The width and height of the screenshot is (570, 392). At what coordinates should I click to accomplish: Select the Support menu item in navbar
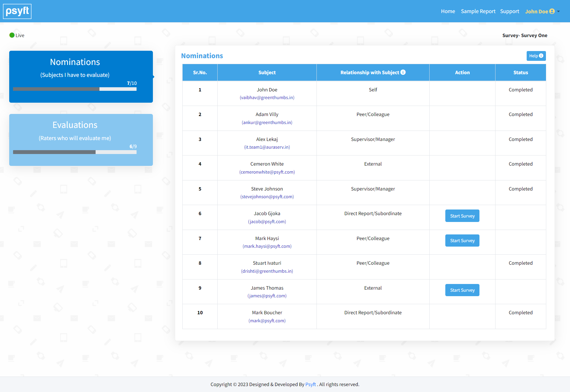coord(509,11)
